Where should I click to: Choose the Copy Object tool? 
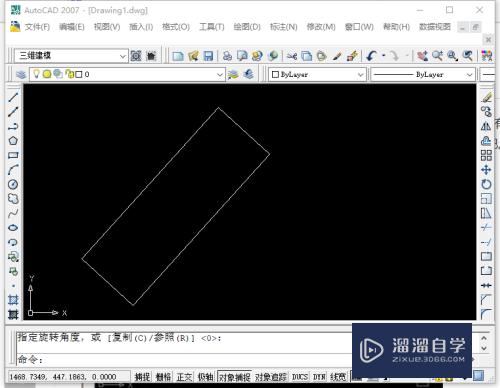[486, 112]
